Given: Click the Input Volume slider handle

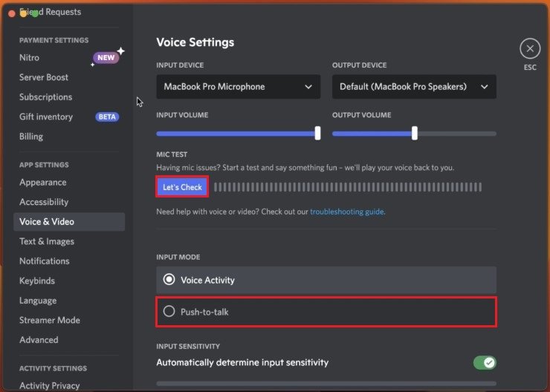Looking at the screenshot, I should [x=317, y=134].
